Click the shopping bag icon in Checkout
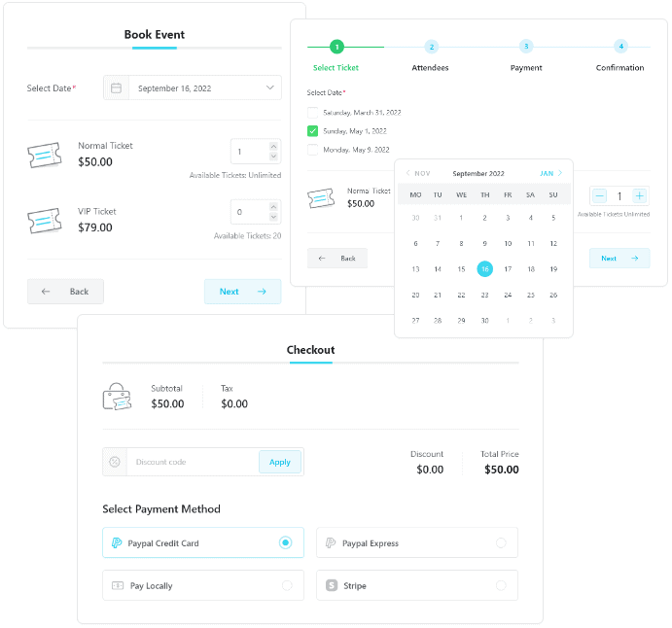The image size is (672, 628). point(117,397)
